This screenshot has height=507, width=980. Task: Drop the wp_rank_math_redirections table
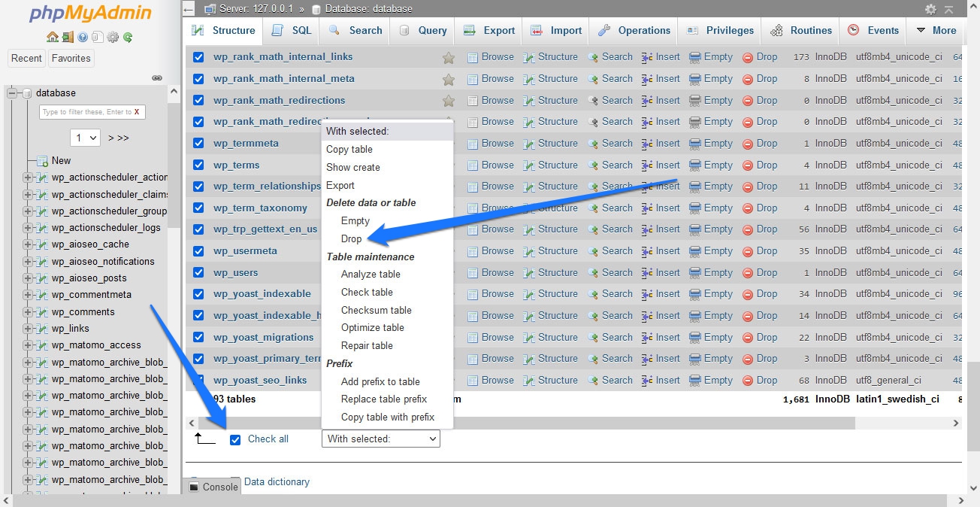click(x=760, y=100)
